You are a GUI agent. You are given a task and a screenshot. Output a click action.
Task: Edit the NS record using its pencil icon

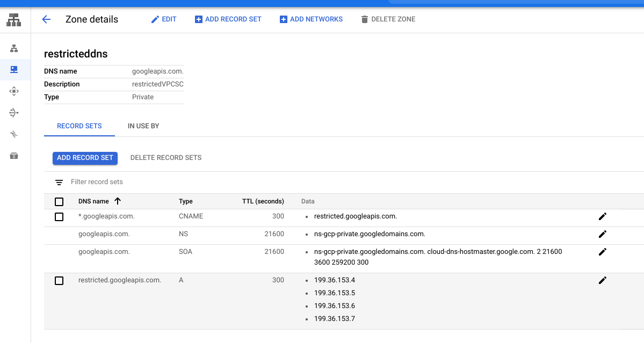coord(602,233)
